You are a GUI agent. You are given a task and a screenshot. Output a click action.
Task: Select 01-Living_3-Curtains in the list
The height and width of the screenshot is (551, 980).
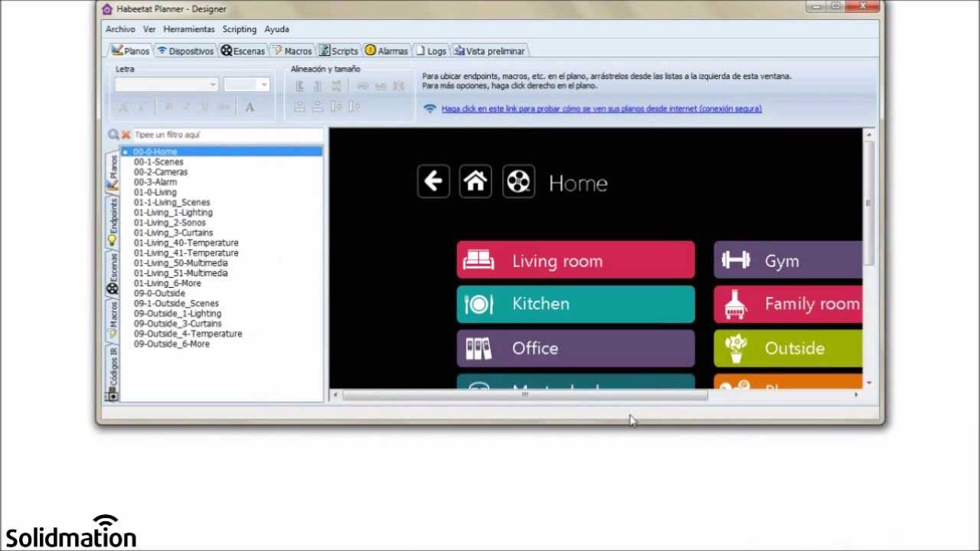(x=174, y=233)
